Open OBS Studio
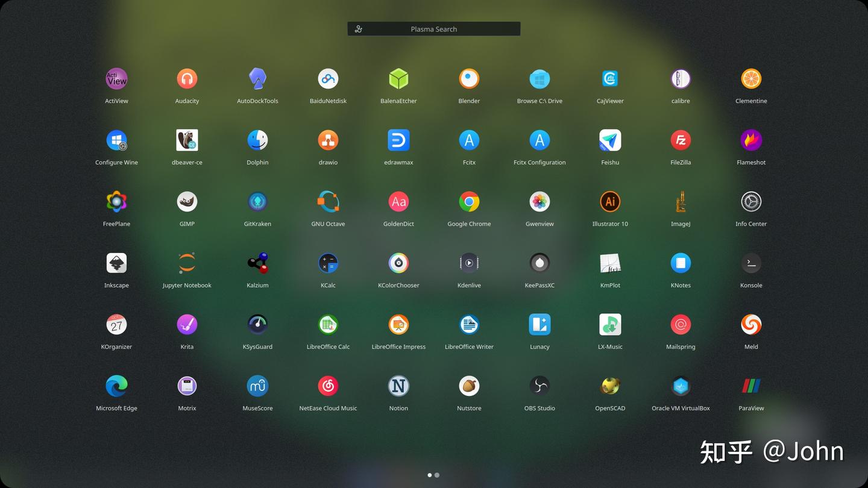 [x=539, y=386]
